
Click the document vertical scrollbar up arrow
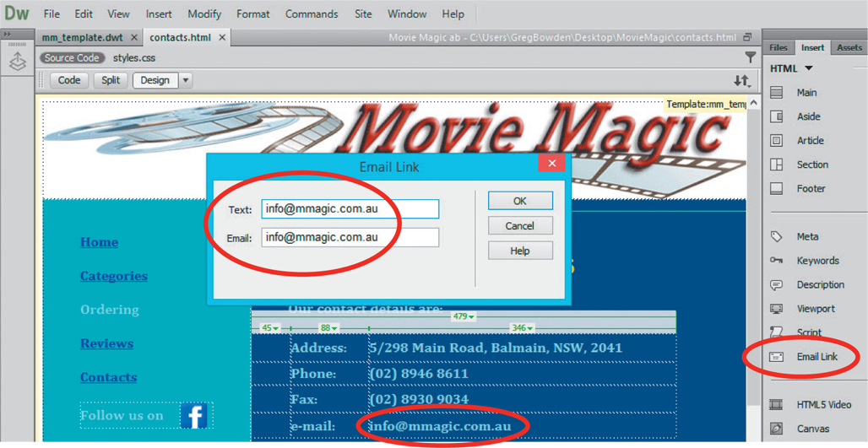point(753,103)
